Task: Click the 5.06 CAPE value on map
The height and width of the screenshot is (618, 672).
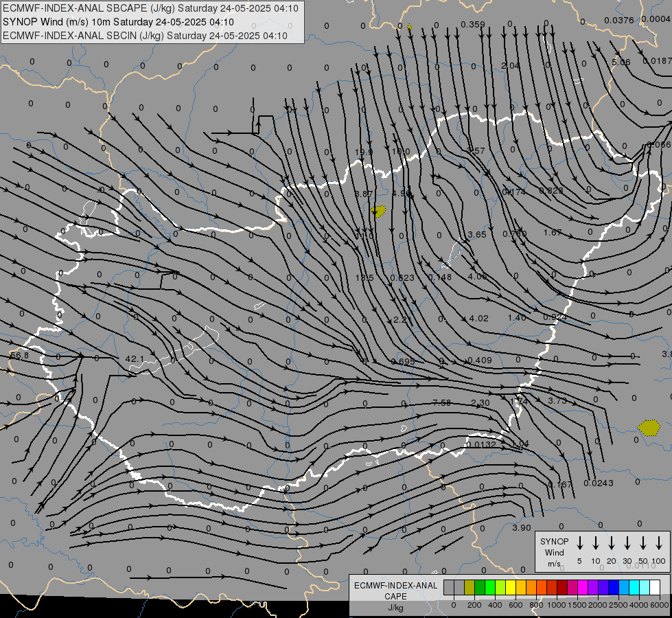Action: (x=621, y=62)
